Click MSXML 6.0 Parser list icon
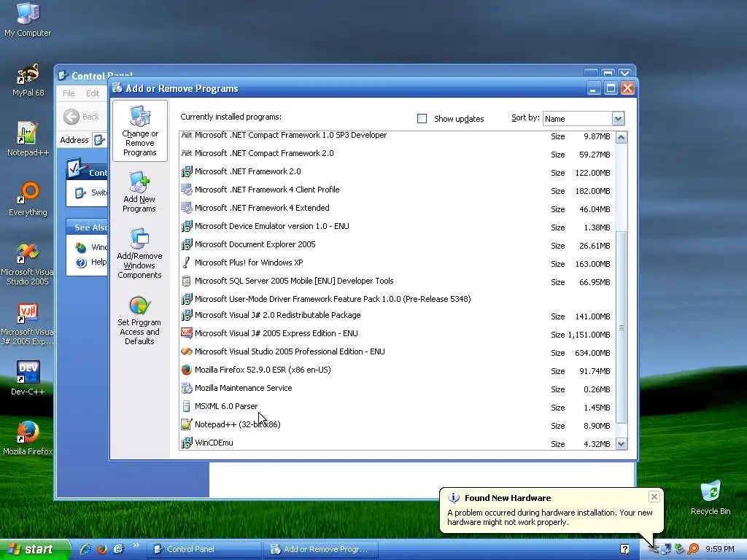This screenshot has width=747, height=560. [x=186, y=406]
